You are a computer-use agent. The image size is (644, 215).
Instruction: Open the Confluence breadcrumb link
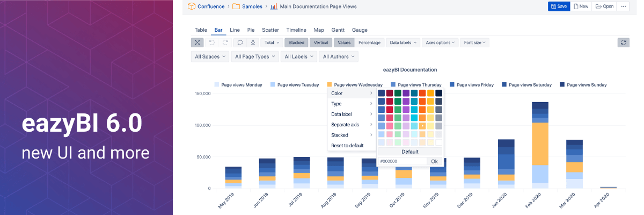pyautogui.click(x=211, y=6)
